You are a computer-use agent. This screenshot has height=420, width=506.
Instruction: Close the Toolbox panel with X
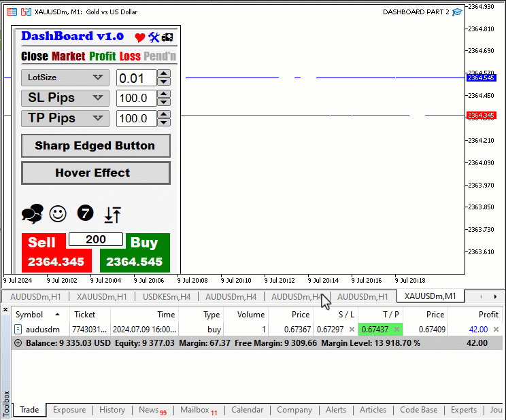(x=5, y=310)
